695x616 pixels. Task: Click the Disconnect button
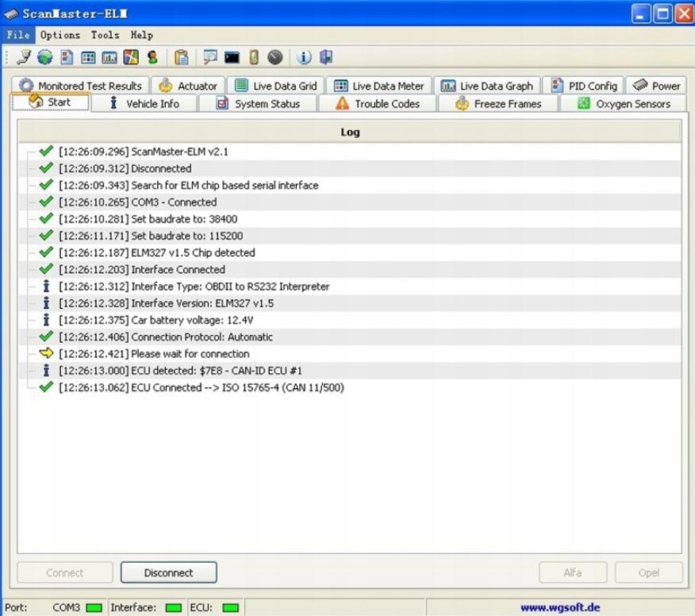tap(168, 572)
